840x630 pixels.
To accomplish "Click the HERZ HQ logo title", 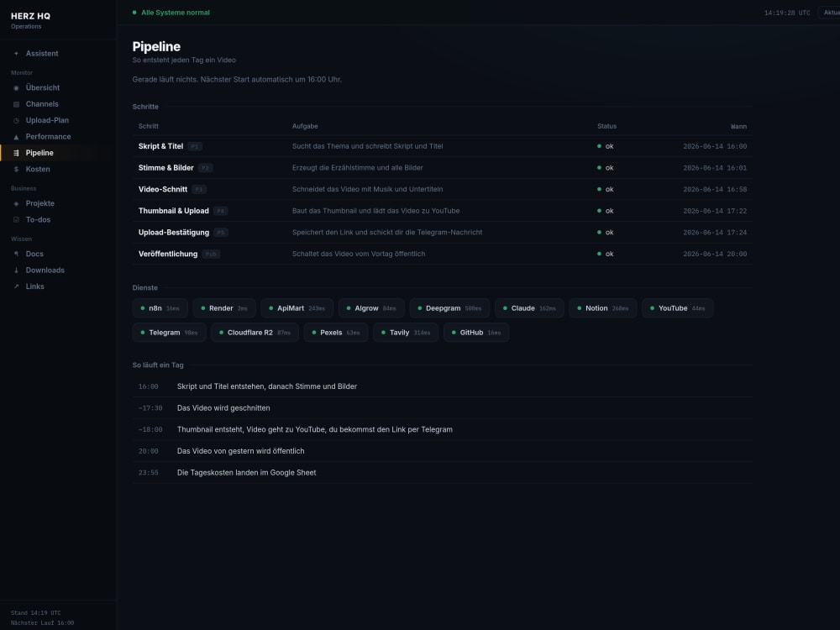I will [x=30, y=16].
